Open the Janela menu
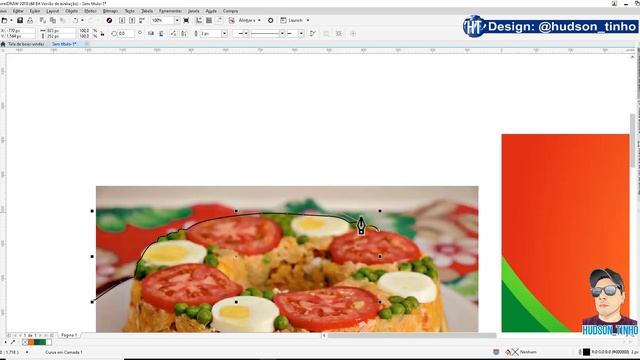Viewport: 640px width, 360px height. (x=193, y=11)
